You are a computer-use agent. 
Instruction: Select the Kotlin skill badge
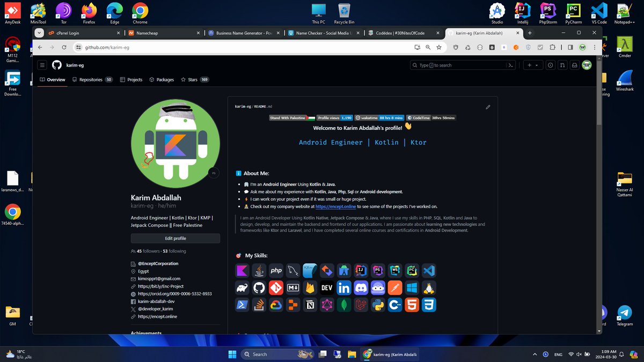coord(241,270)
